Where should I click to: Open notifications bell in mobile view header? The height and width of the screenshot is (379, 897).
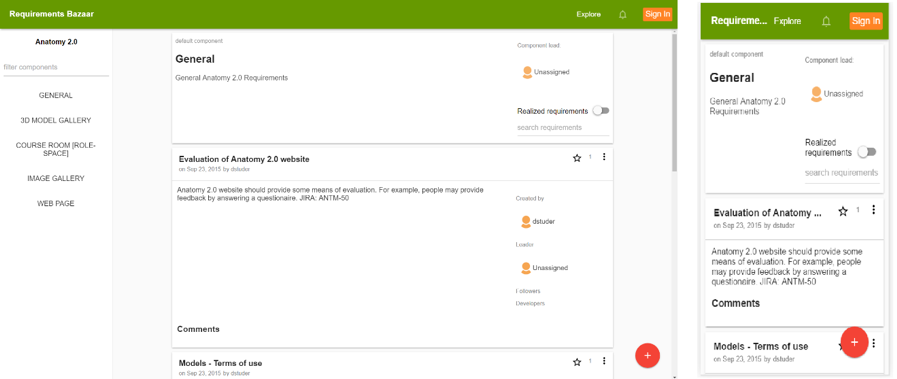(826, 21)
